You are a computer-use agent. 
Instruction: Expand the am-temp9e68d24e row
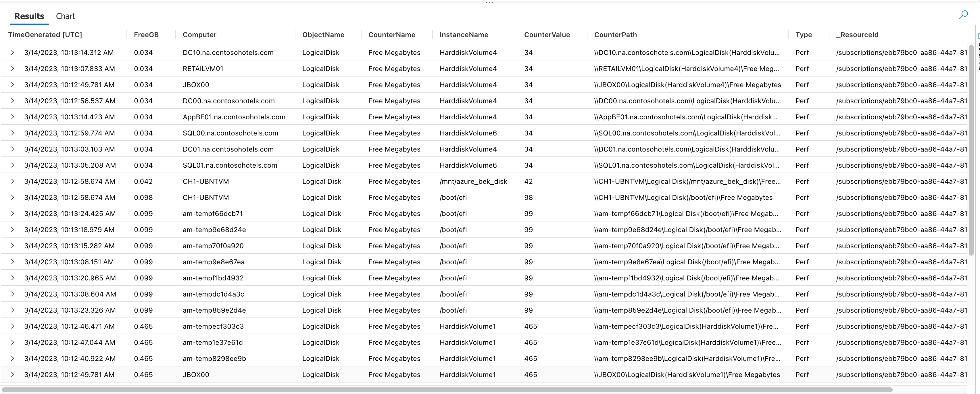pos(13,229)
